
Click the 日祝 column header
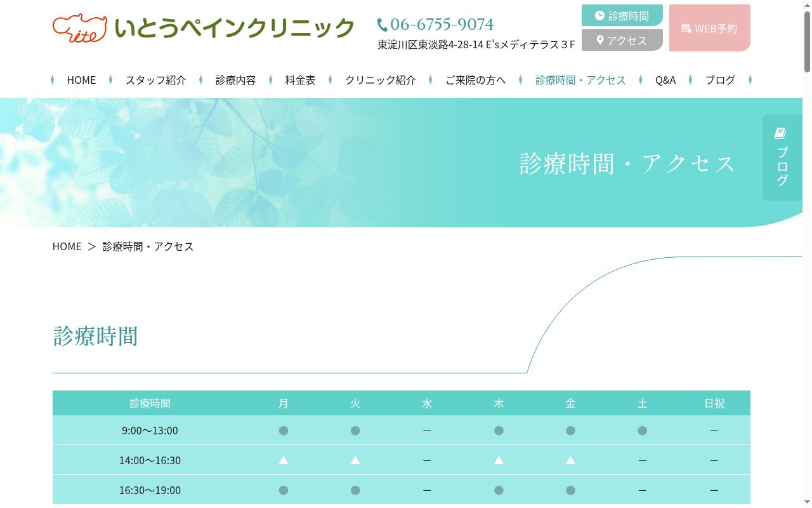click(x=714, y=403)
